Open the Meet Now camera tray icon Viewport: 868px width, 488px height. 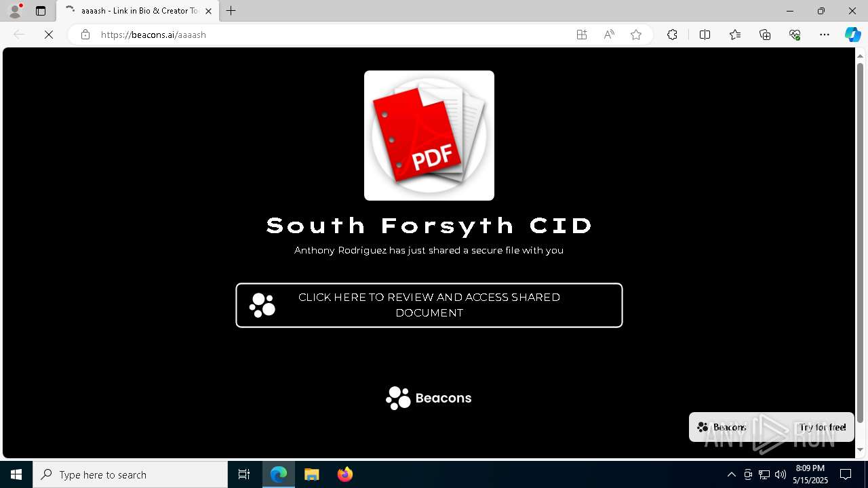coord(748,474)
